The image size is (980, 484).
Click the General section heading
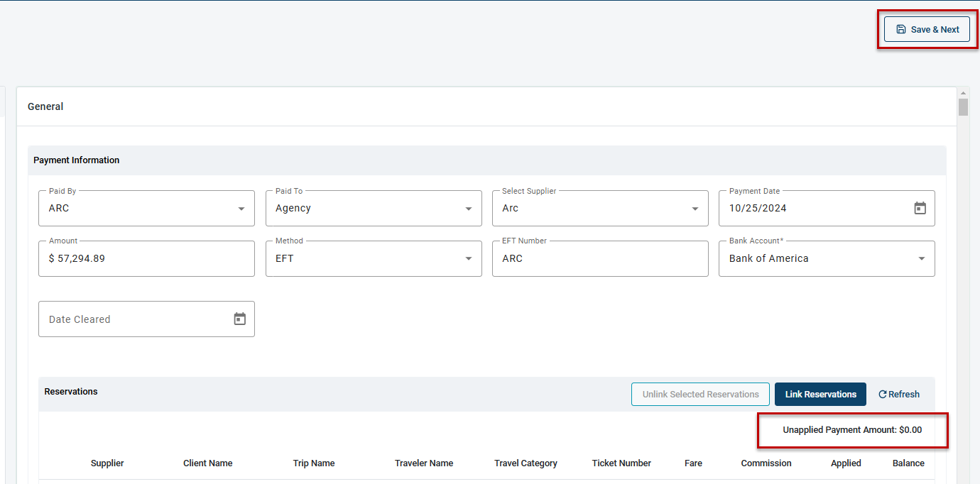45,106
